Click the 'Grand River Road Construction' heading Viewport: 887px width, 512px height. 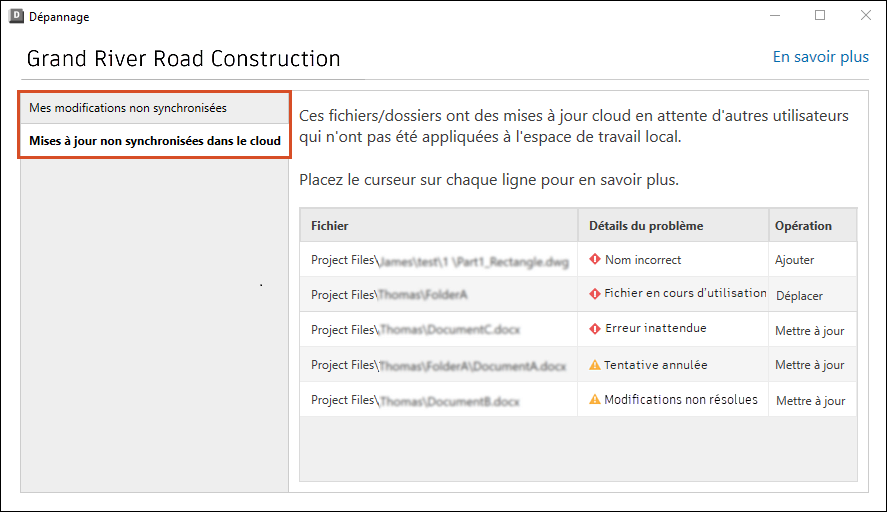pyautogui.click(x=183, y=59)
